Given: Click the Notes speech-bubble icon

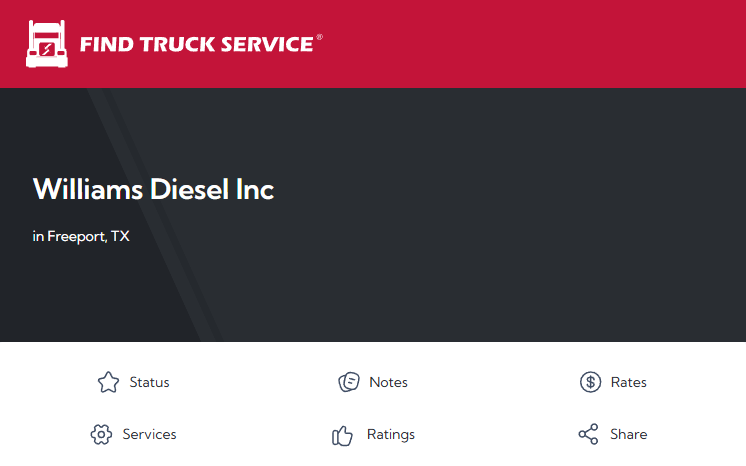Looking at the screenshot, I should pyautogui.click(x=348, y=382).
